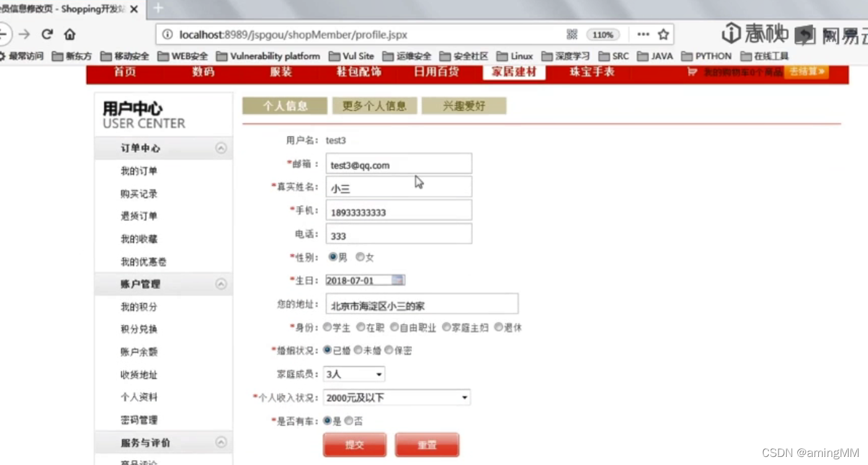The image size is (868, 465).
Task: Open 鞋包配饰 category in navigation bar
Action: pos(359,72)
